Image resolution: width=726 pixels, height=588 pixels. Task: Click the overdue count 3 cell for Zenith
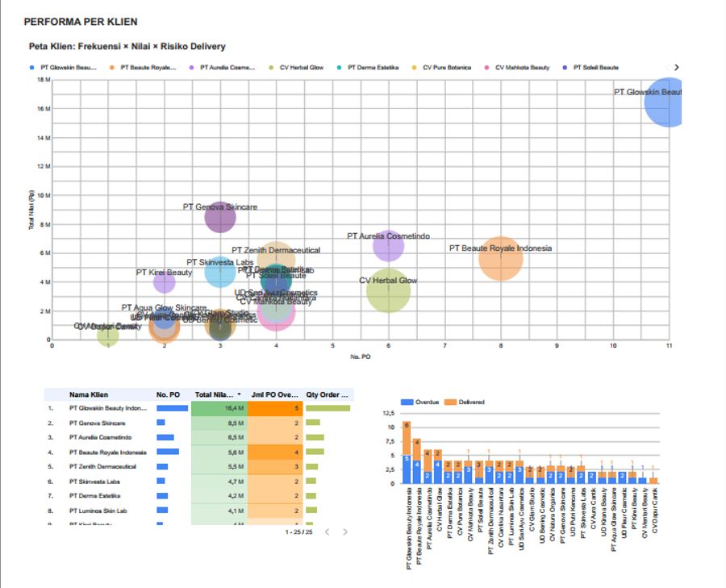276,466
